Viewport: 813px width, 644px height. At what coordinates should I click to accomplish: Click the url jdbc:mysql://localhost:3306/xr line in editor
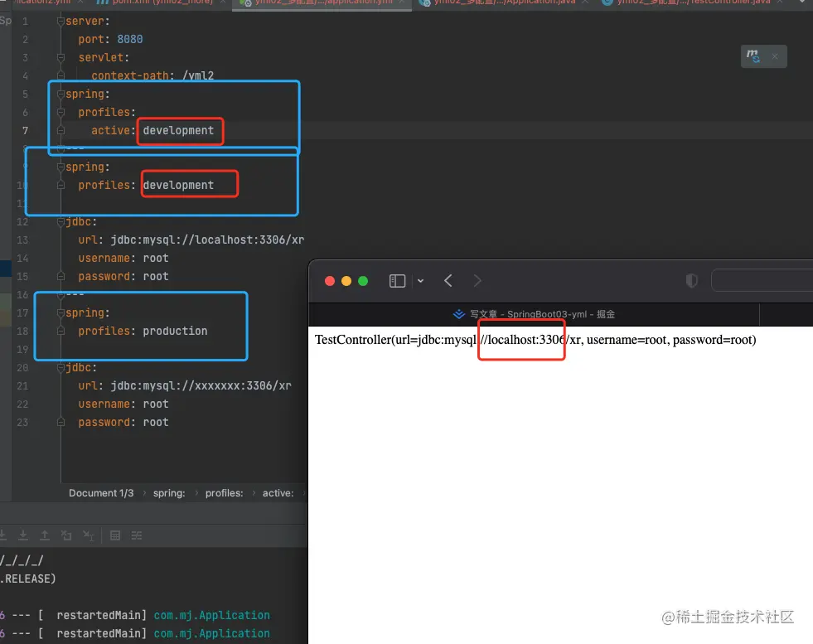pos(191,240)
